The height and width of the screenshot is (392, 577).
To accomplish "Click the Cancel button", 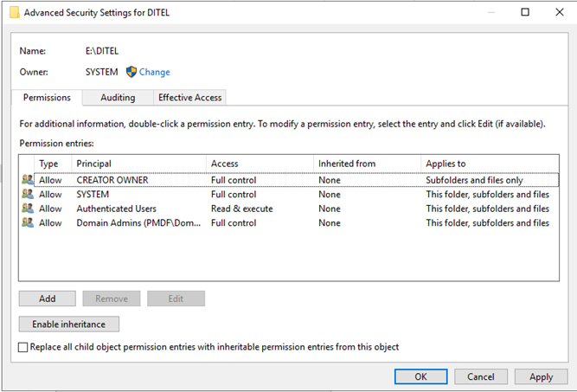I will pyautogui.click(x=480, y=377).
